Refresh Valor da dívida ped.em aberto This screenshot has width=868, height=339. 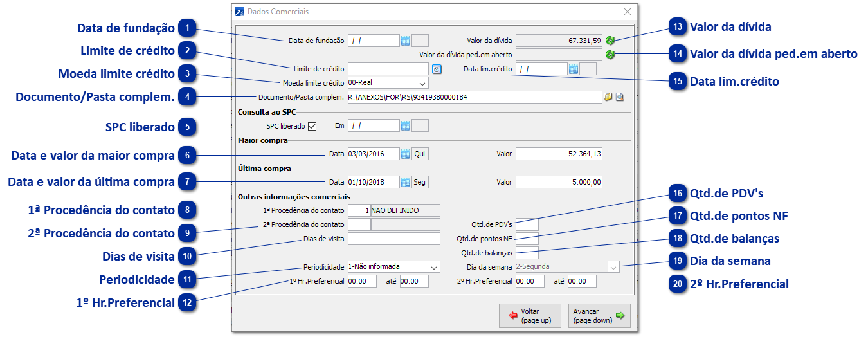coord(610,55)
